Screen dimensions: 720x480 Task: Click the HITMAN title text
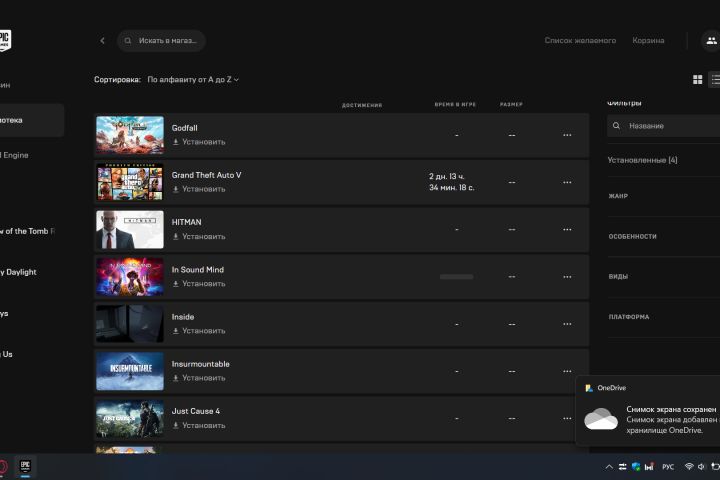tap(186, 222)
